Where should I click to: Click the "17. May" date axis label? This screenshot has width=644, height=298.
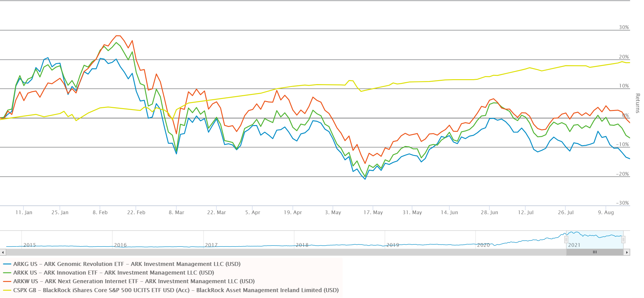373,213
